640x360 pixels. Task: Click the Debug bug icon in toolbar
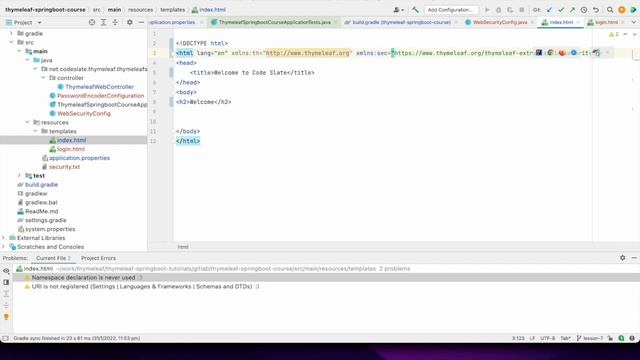coord(498,10)
